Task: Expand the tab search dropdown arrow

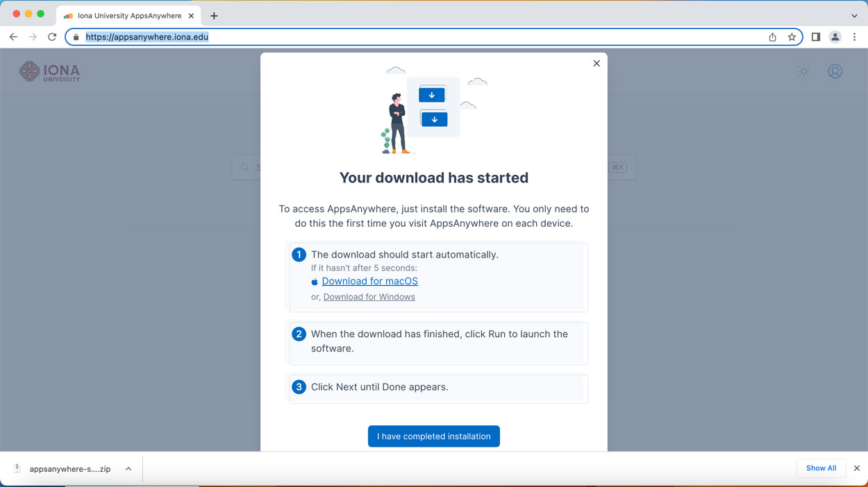Action: [854, 15]
